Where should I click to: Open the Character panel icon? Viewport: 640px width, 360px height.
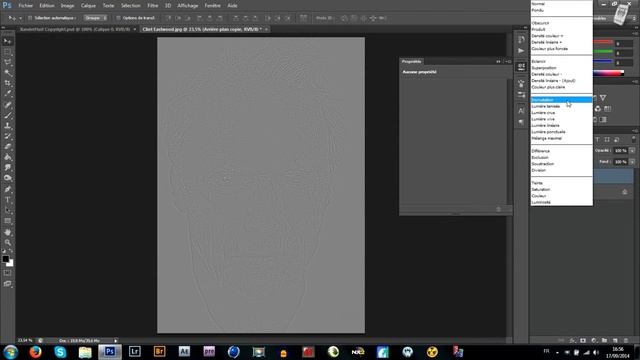(x=521, y=111)
